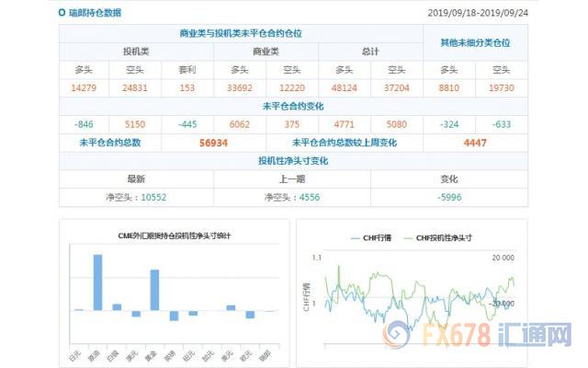Select the change value 5080
The image size is (588, 368).
397,124
